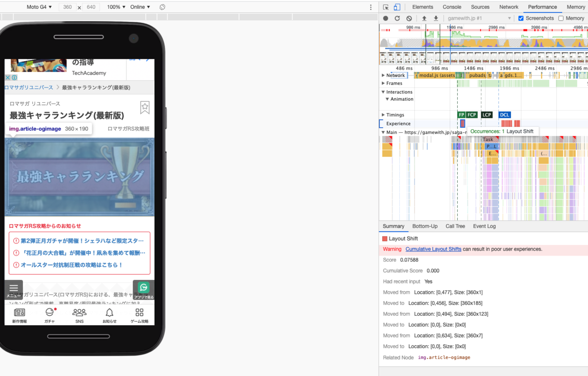The image size is (588, 376).
Task: Open the メニュー hamburger button
Action: [14, 289]
